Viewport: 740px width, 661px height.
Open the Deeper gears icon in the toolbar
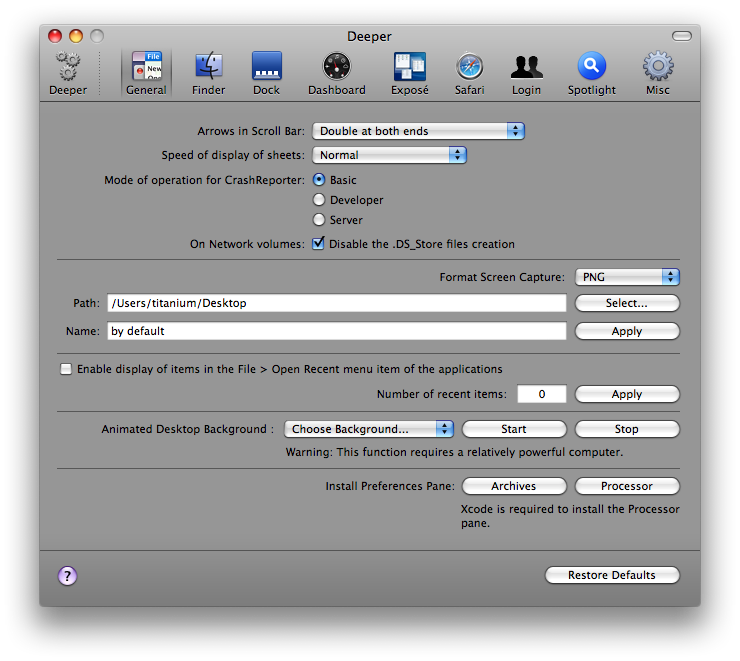tap(68, 74)
